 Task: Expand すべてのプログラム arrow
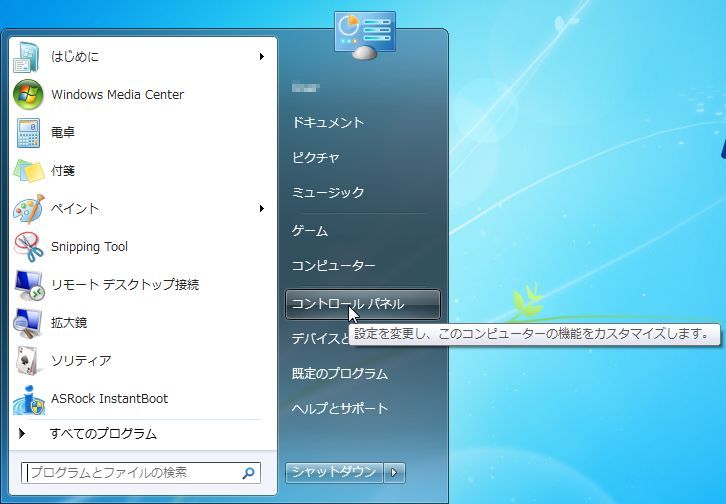click(x=22, y=434)
